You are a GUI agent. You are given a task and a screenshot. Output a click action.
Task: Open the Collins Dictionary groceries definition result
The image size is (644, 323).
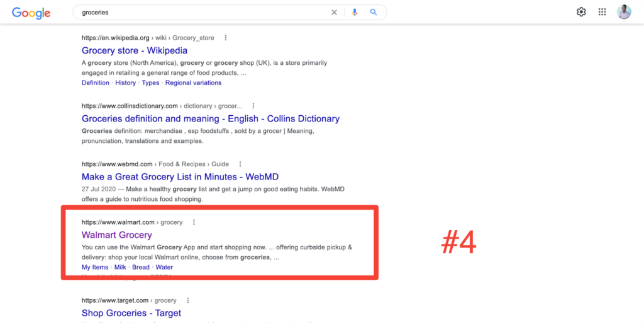211,119
